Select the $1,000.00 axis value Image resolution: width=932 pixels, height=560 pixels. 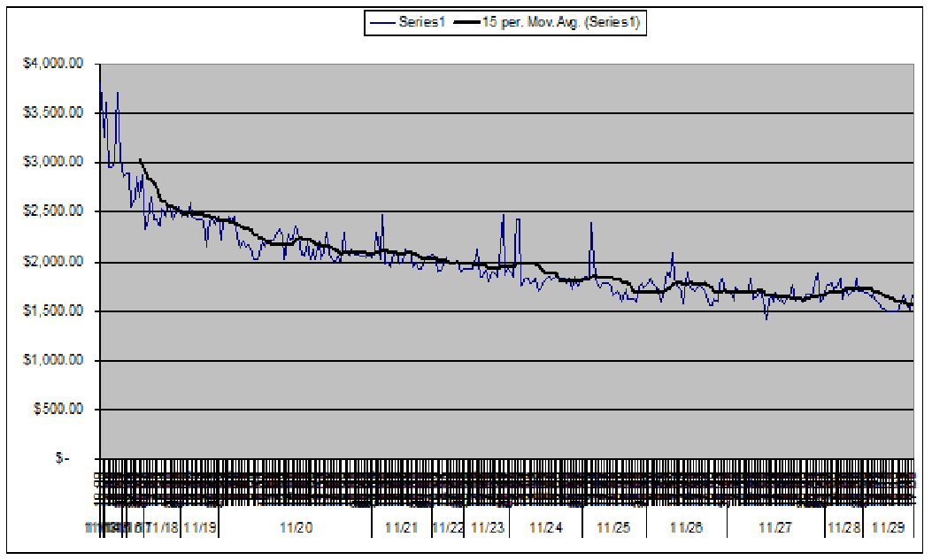(53, 360)
